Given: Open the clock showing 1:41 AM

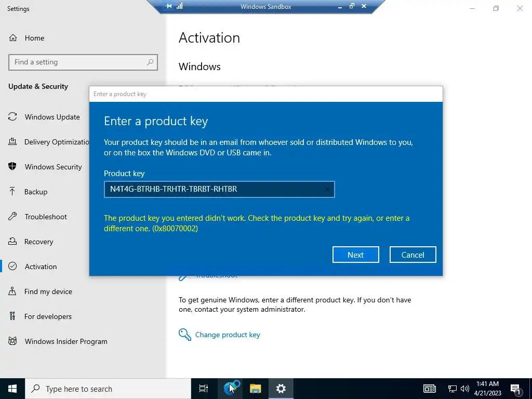Looking at the screenshot, I should coord(487,389).
